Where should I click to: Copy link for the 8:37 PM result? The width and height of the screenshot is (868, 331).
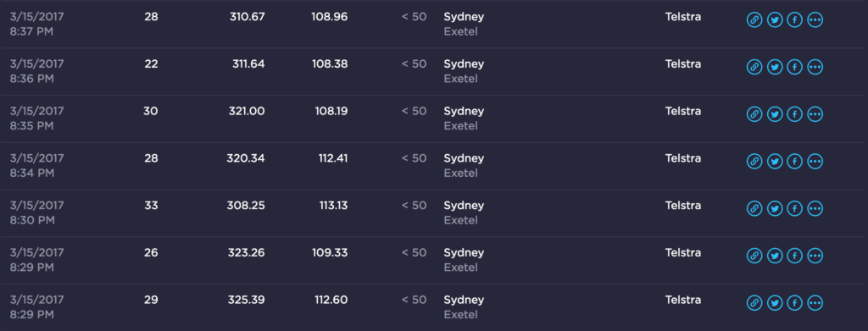click(754, 19)
